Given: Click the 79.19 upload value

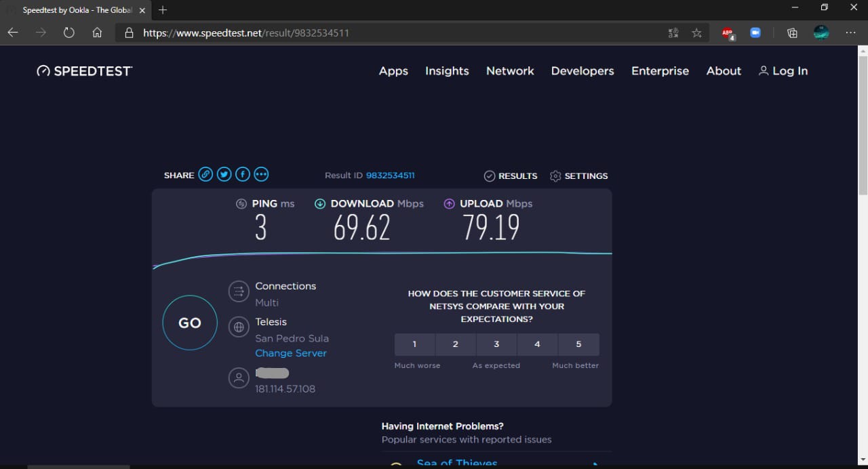Looking at the screenshot, I should tap(491, 228).
